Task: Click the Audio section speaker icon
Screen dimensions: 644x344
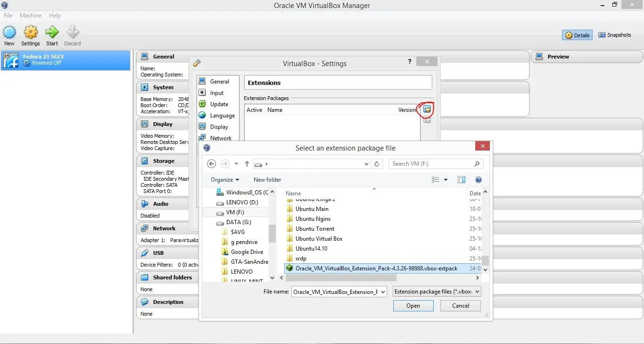Action: (x=145, y=204)
